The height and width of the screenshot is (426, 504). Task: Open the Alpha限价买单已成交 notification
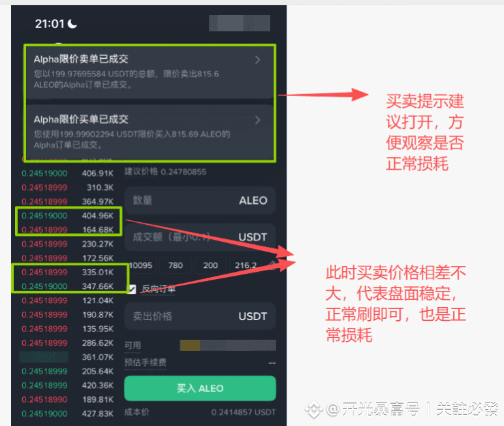pos(150,132)
